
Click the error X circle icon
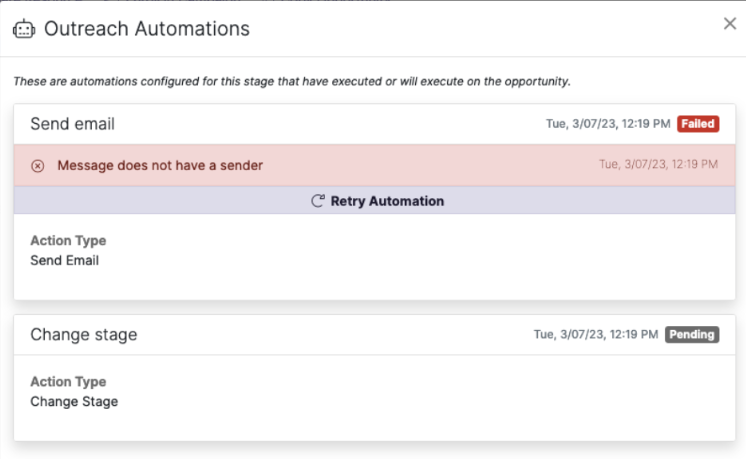coord(38,166)
